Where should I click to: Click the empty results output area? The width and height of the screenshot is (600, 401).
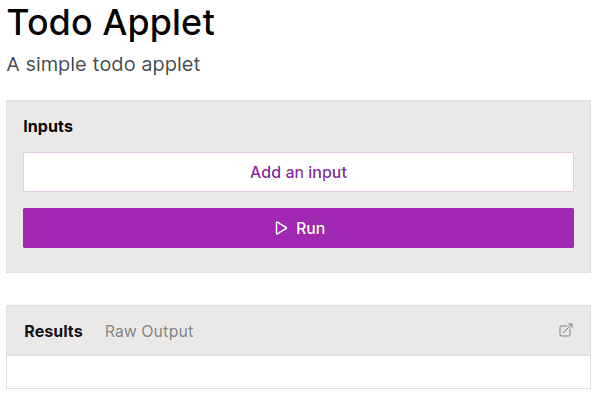point(298,372)
